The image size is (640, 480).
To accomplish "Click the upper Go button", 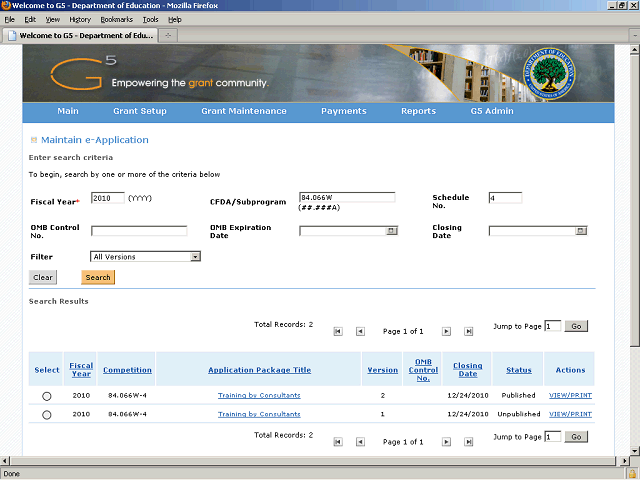I will point(576,326).
